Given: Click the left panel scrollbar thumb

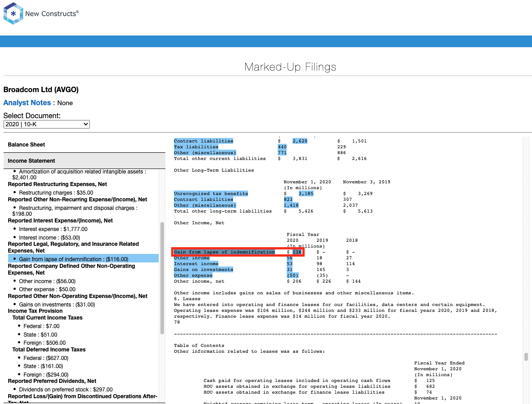Looking at the screenshot, I should [162, 278].
